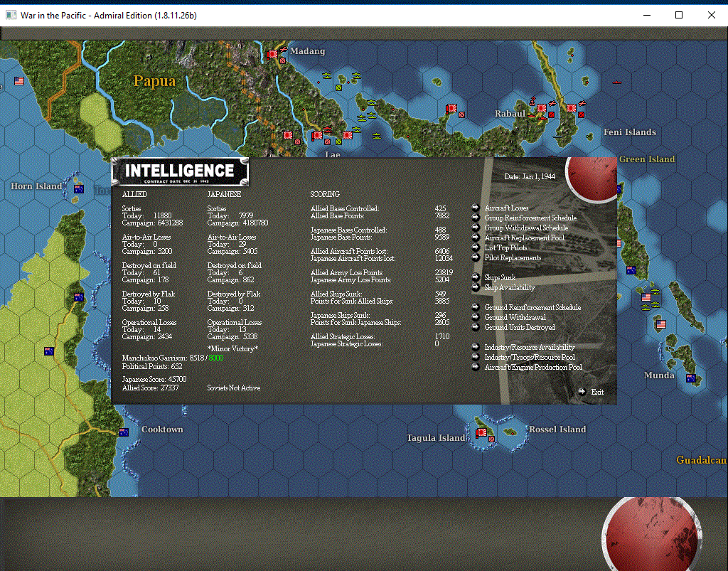Select Japanese base flag at Rabaul
The height and width of the screenshot is (571, 728).
541,108
